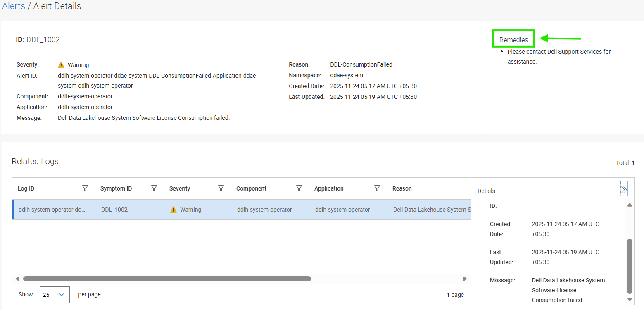The height and width of the screenshot is (310, 644).
Task: Filter the Log ID column
Action: pos(85,188)
